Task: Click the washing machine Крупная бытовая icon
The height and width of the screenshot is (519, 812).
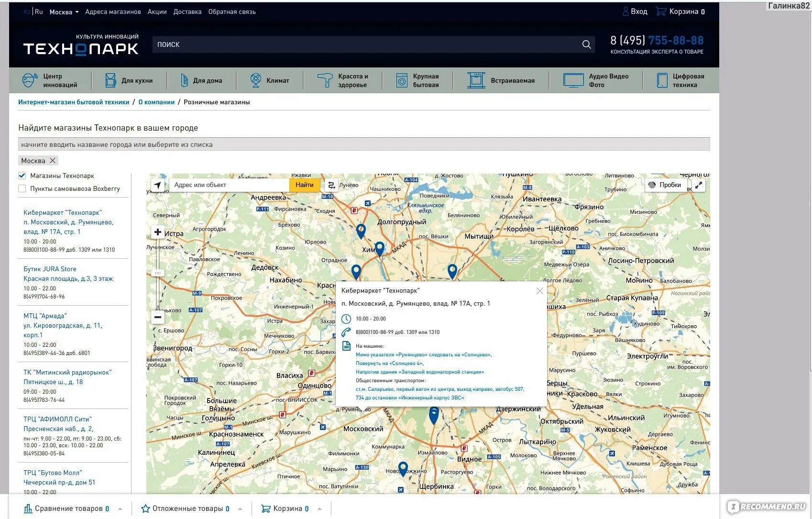Action: tap(402, 80)
